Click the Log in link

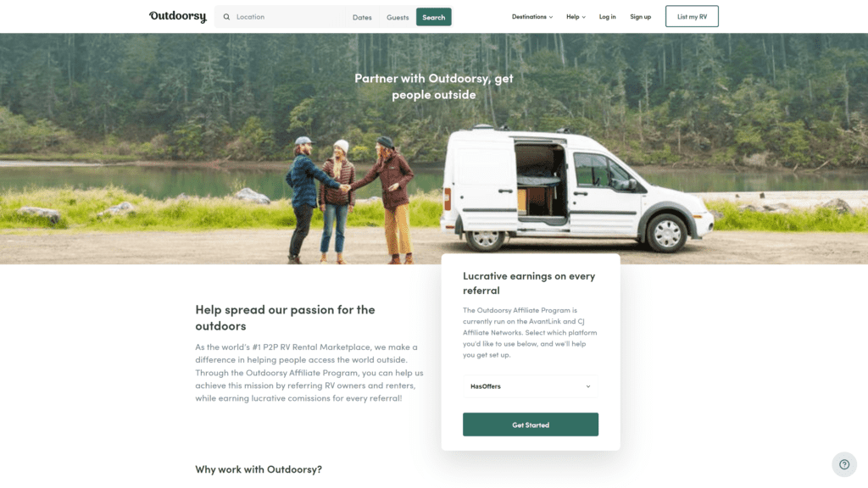(607, 17)
